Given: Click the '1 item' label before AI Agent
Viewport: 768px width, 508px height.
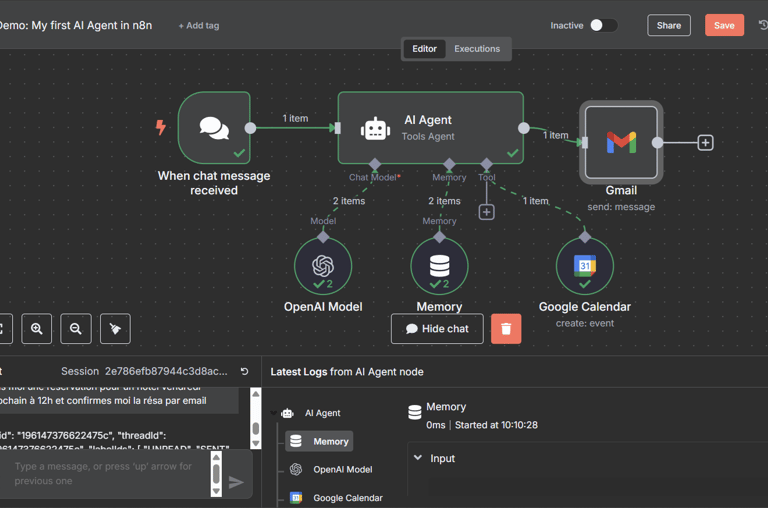Looking at the screenshot, I should (x=295, y=118).
